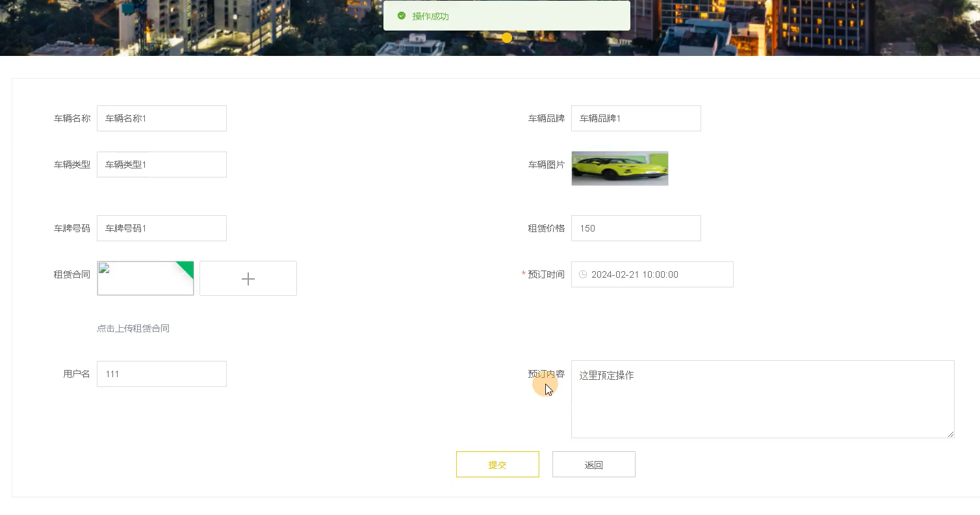This screenshot has width=980, height=515.
Task: Click the 车牌号码 input field
Action: click(162, 228)
